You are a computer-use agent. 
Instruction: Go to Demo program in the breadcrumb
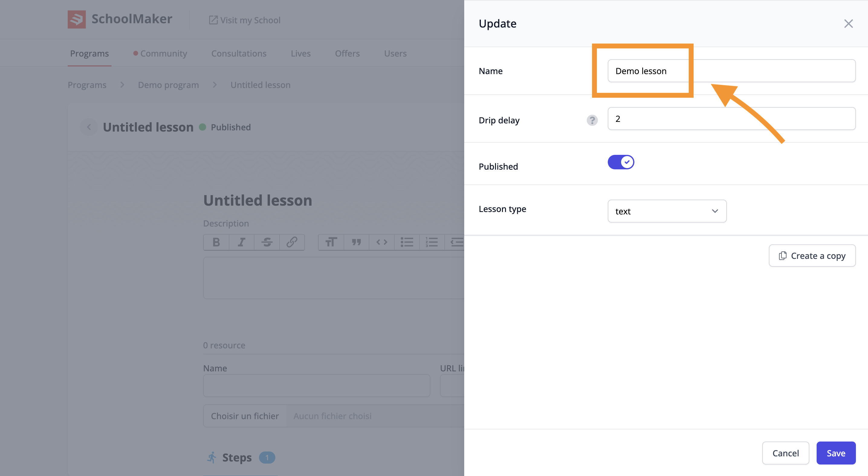click(168, 85)
